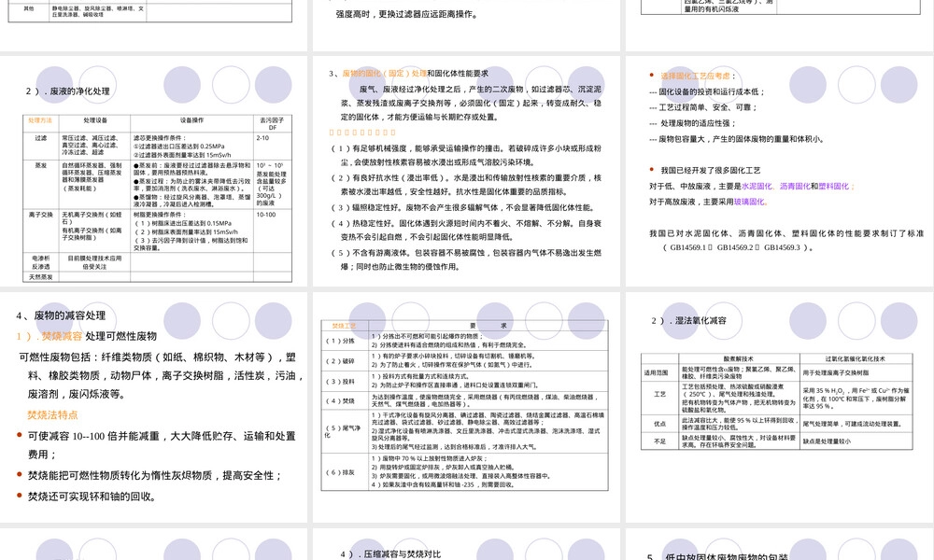Viewport: 934px width, 560px height.
Task: Open the 废物的减容处理 slide thumbnail
Action: tap(154, 407)
